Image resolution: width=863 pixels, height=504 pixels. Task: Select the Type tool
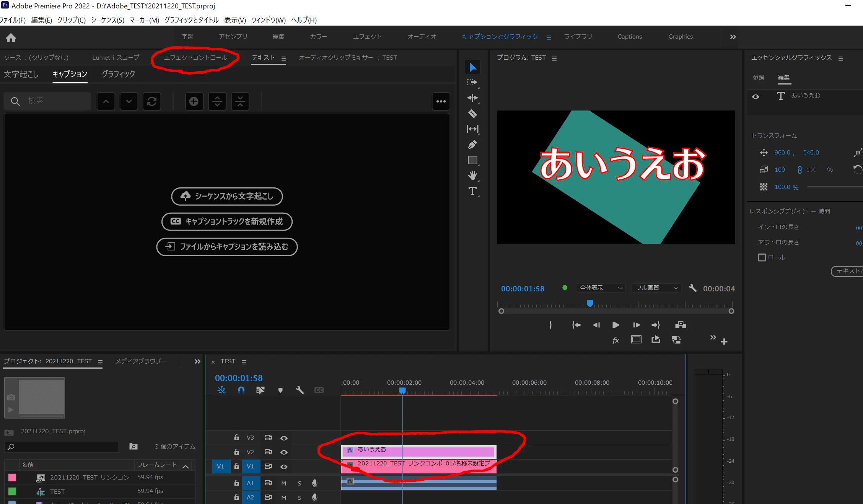click(x=472, y=191)
